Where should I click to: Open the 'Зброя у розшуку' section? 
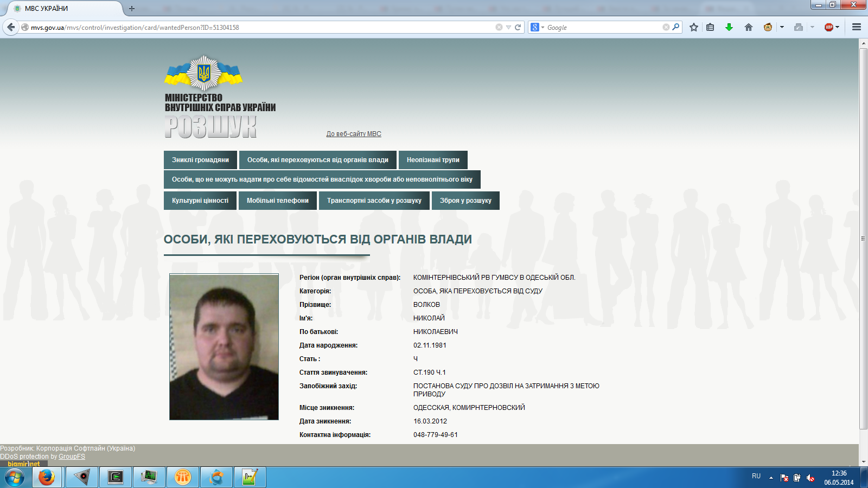[x=465, y=201]
